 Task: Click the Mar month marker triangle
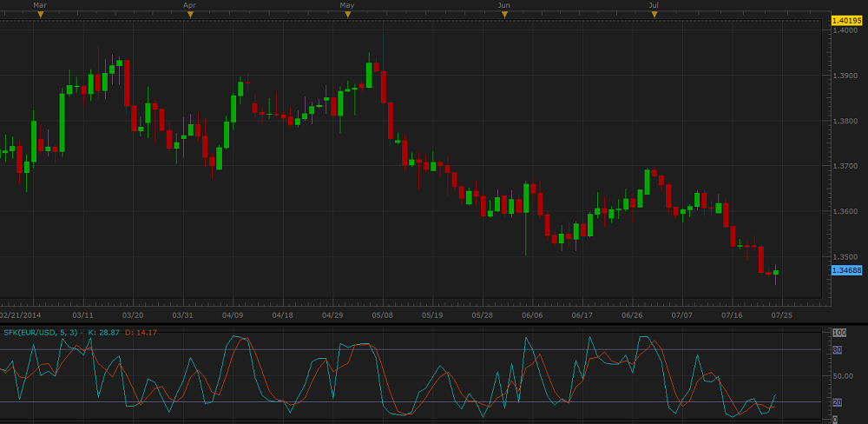(x=41, y=15)
